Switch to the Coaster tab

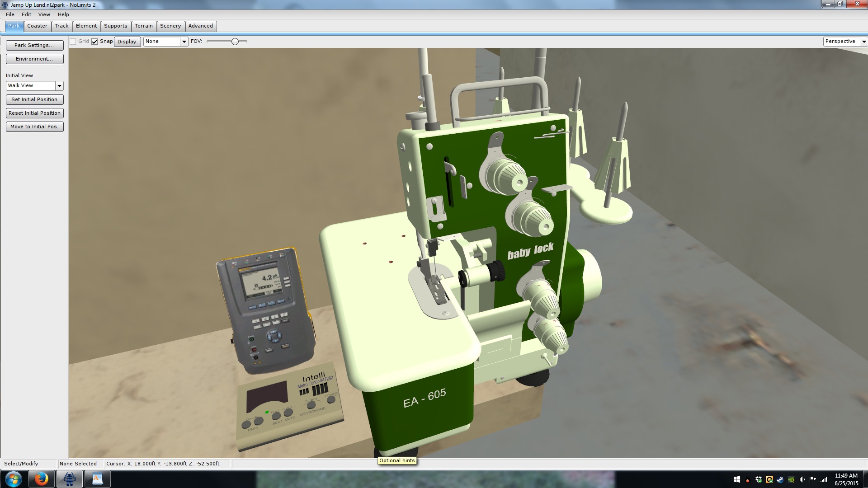(37, 26)
